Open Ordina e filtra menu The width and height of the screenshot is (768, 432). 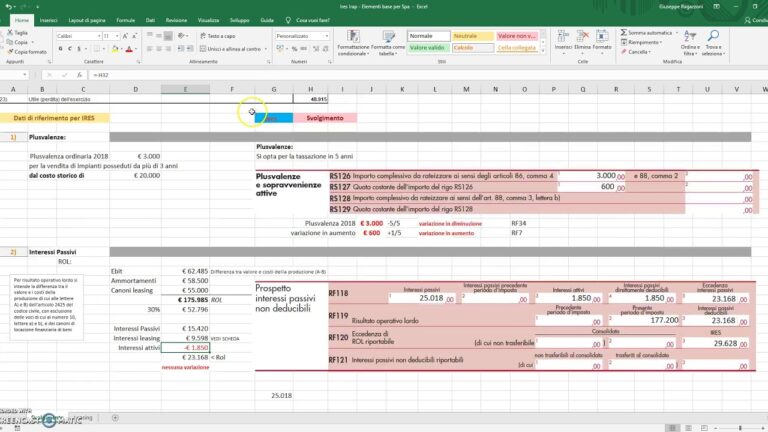click(x=690, y=43)
